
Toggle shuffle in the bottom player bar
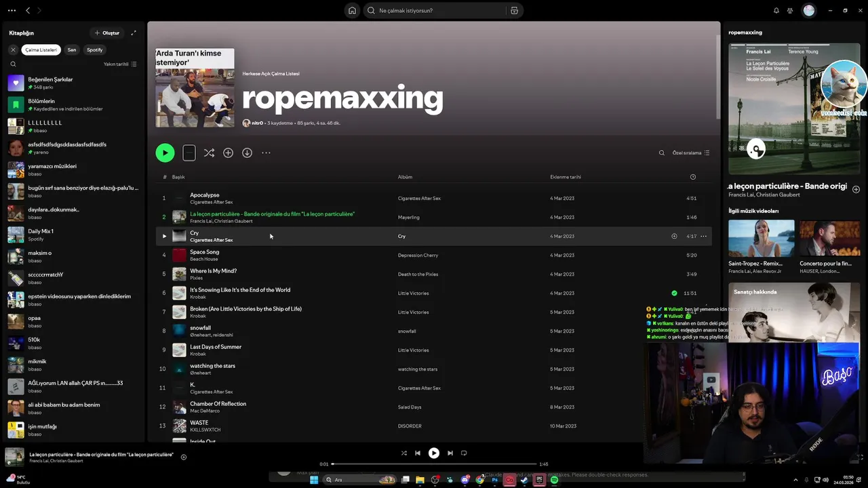pyautogui.click(x=403, y=453)
